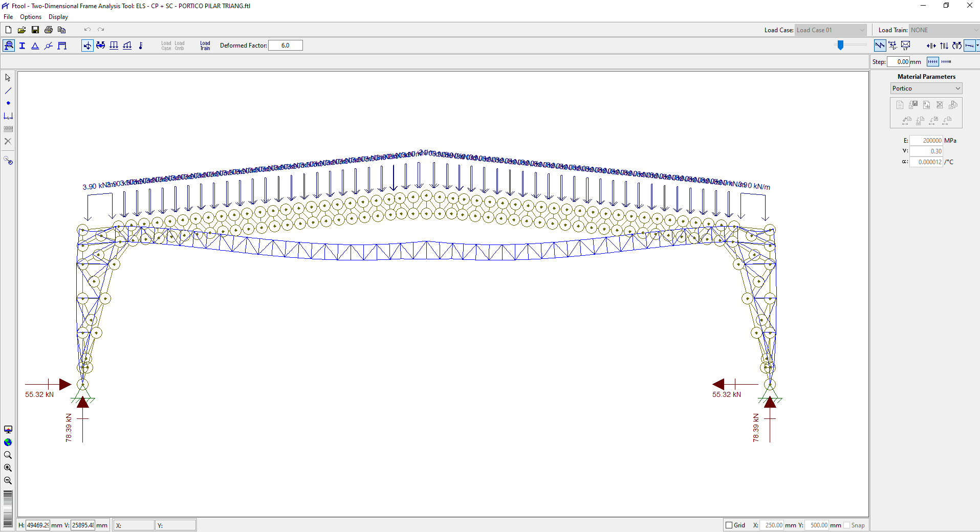Select the nodal forces tool
This screenshot has width=980, height=532.
(x=88, y=46)
